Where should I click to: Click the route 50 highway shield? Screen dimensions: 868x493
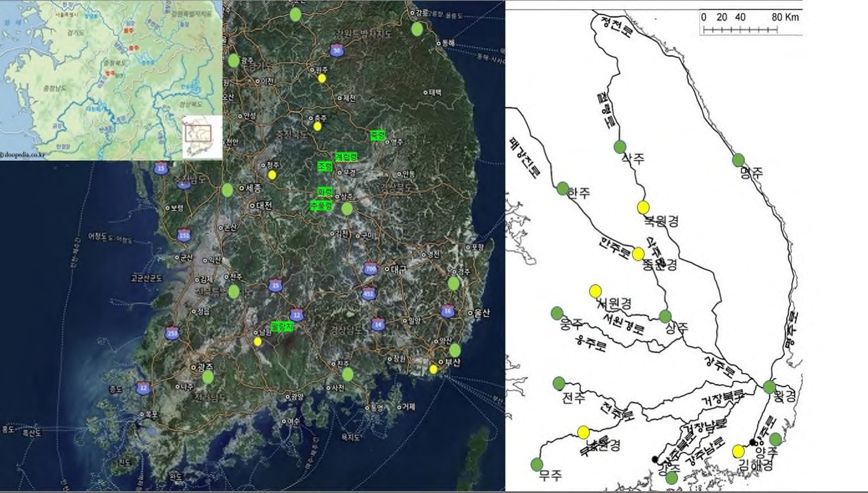pos(337,50)
